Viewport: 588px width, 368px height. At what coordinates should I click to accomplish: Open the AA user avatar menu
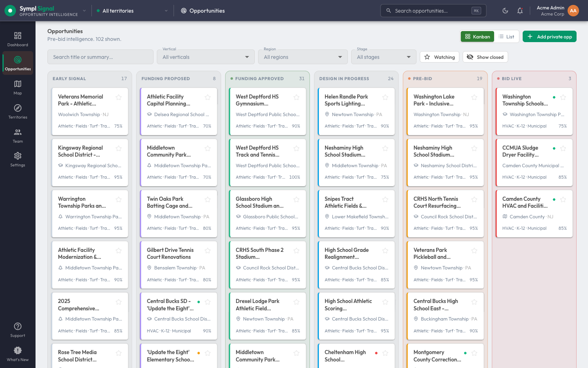click(x=573, y=11)
